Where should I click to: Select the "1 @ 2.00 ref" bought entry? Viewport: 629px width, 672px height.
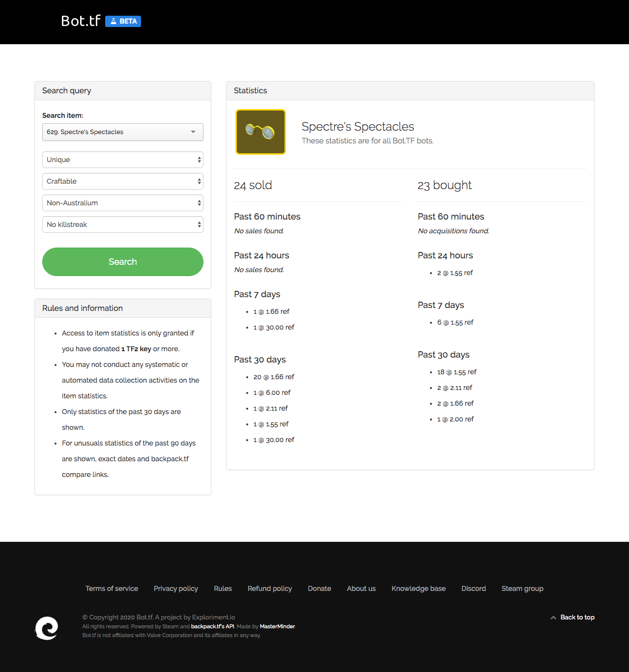(456, 419)
